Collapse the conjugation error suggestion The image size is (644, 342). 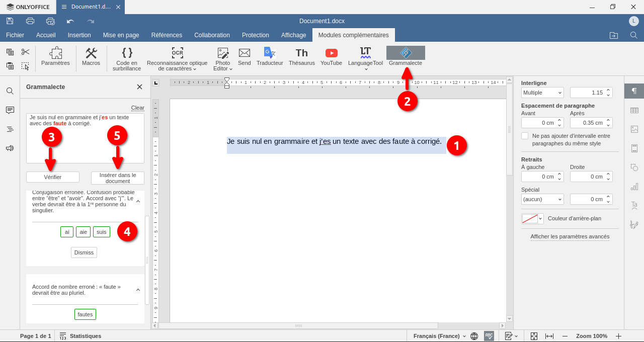(x=138, y=202)
